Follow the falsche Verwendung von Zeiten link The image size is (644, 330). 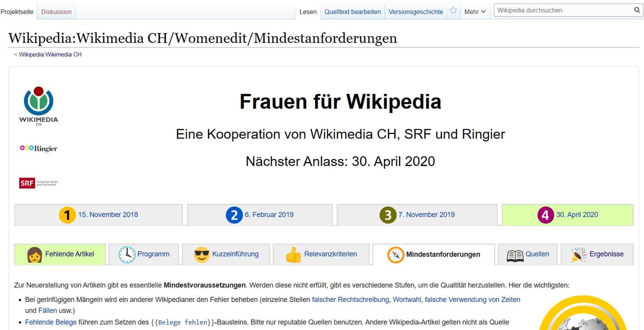coord(472,300)
